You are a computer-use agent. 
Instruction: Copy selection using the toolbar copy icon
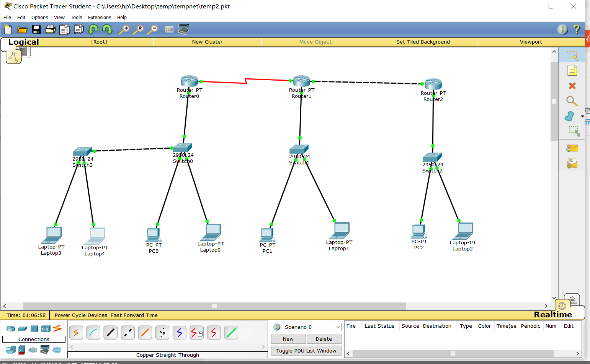65,29
